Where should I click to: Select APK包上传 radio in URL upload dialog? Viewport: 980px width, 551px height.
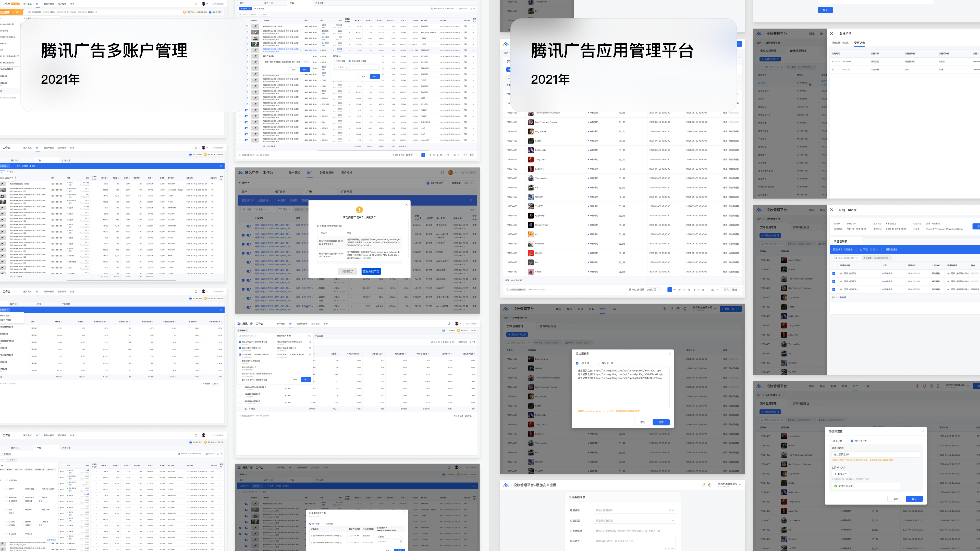(599, 363)
